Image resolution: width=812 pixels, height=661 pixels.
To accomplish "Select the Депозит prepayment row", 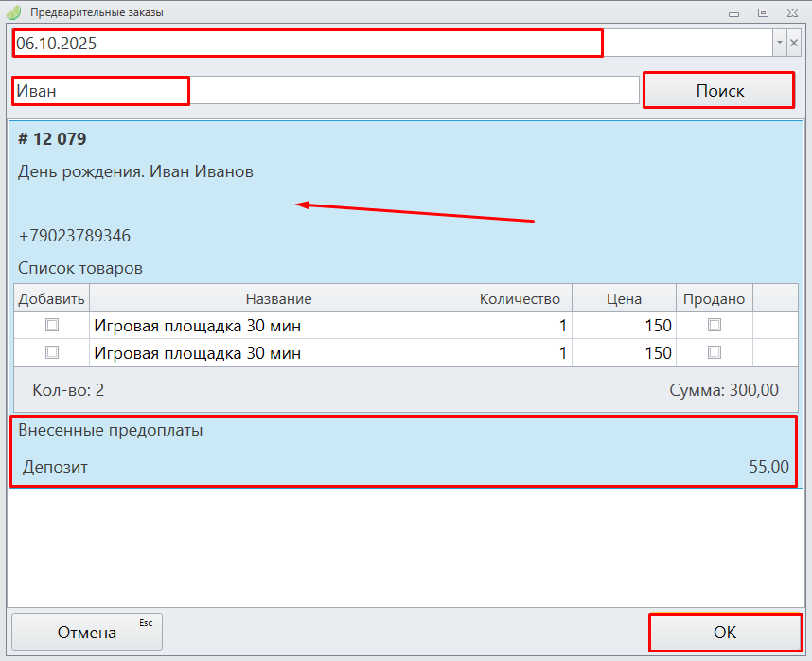I will click(x=403, y=467).
